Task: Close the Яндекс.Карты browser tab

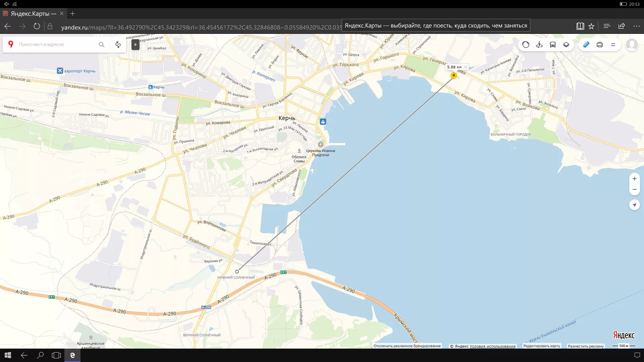Action: click(62, 13)
